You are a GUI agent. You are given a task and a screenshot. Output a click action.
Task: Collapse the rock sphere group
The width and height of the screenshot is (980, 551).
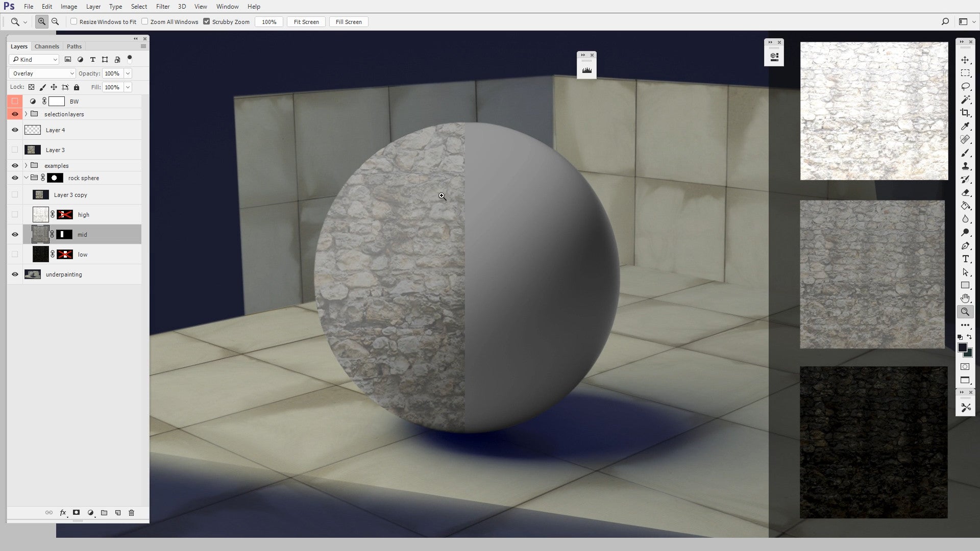[x=26, y=178]
